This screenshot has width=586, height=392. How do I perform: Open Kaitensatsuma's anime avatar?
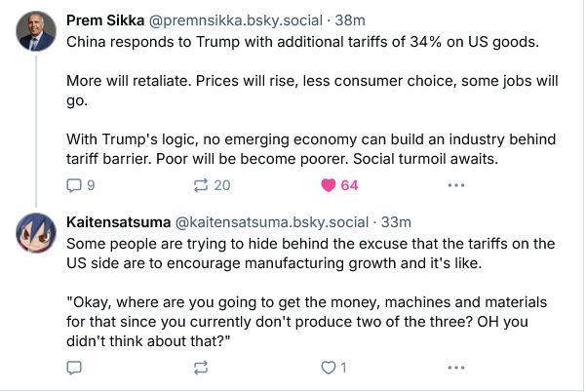pos(36,233)
